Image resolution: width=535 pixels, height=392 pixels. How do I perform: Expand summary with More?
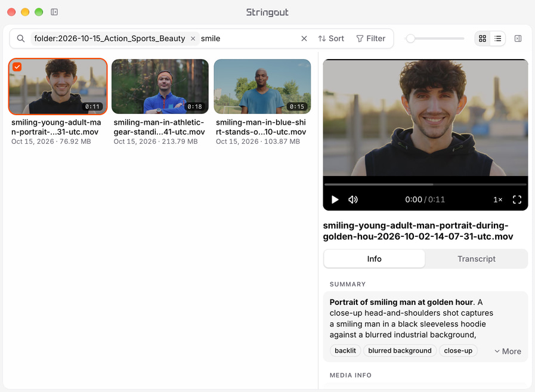[508, 351]
